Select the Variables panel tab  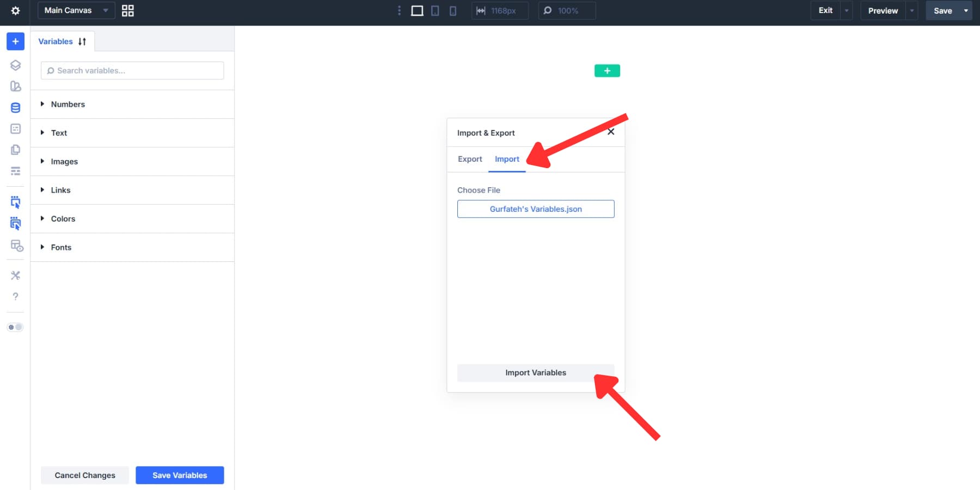tap(56, 41)
